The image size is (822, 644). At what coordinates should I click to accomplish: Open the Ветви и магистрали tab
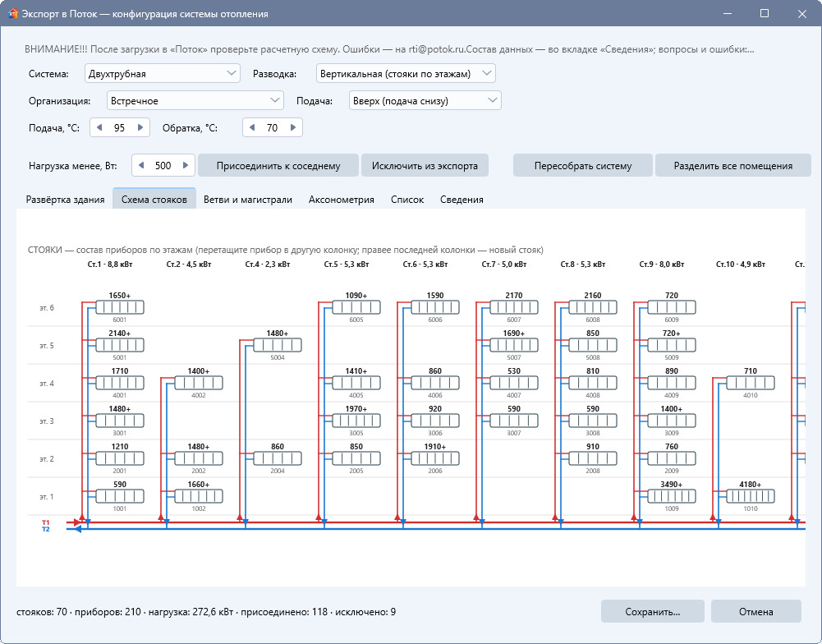(248, 200)
